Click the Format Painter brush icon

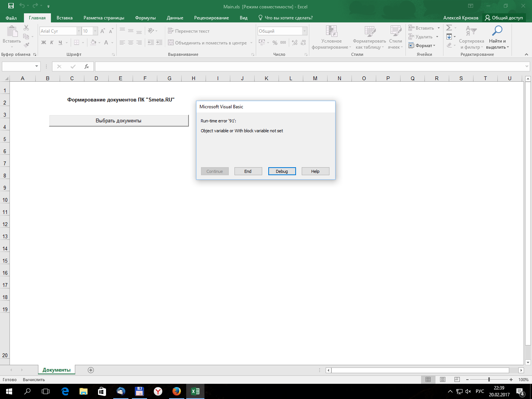coord(26,45)
